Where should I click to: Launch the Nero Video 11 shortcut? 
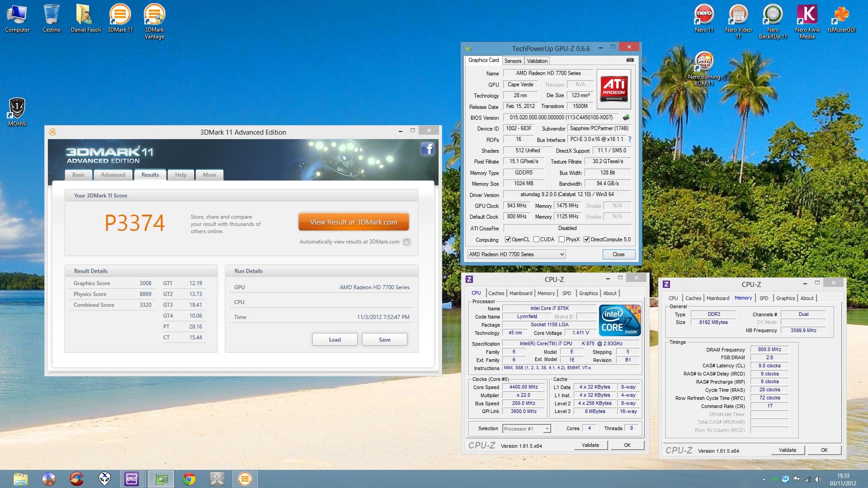click(x=738, y=22)
